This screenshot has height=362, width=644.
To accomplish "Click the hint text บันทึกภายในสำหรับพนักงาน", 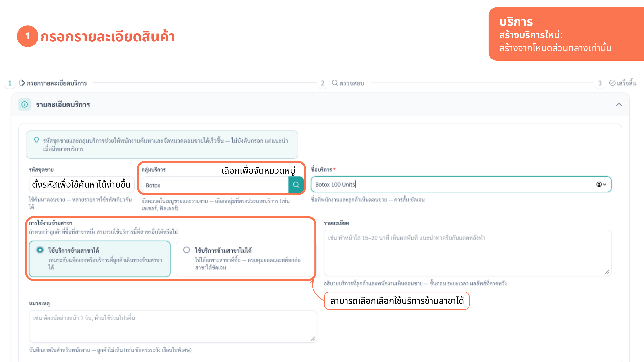I will coord(110,350).
